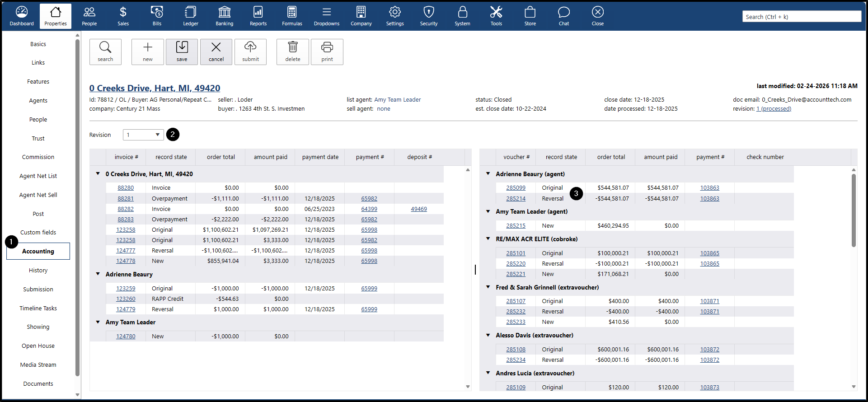This screenshot has width=868, height=402.
Task: Collapse RE/MAX ACR ELITE (cobroke) group
Action: pos(488,239)
